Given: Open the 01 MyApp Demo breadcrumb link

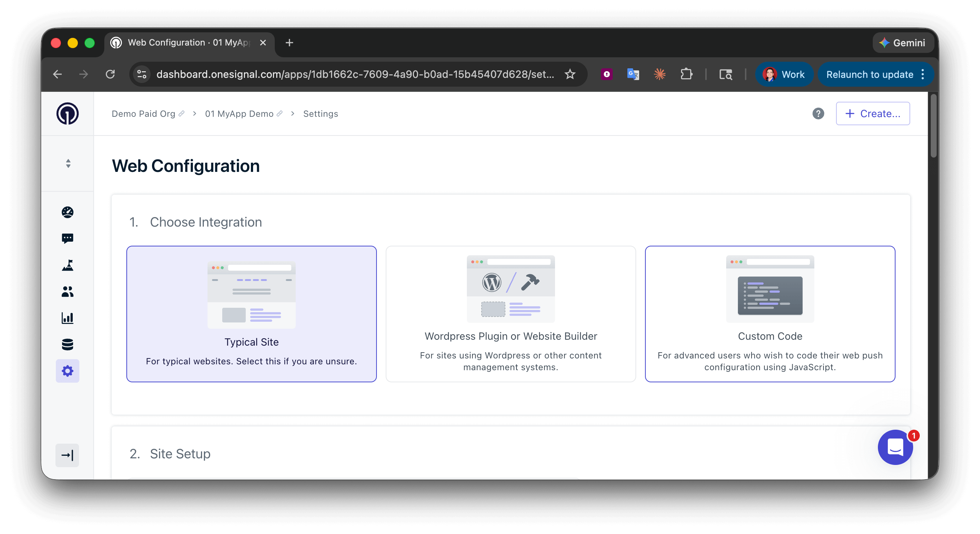Looking at the screenshot, I should click(239, 113).
